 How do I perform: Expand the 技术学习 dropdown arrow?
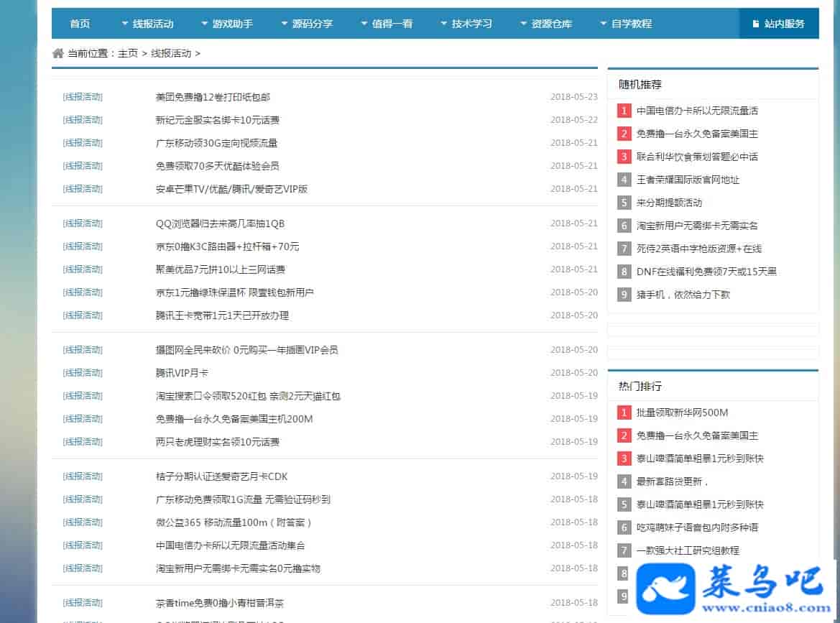point(443,24)
